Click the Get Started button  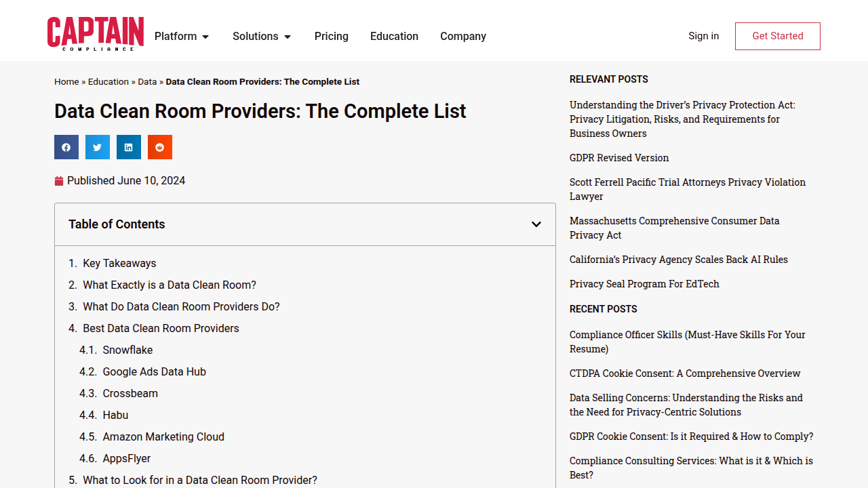778,36
